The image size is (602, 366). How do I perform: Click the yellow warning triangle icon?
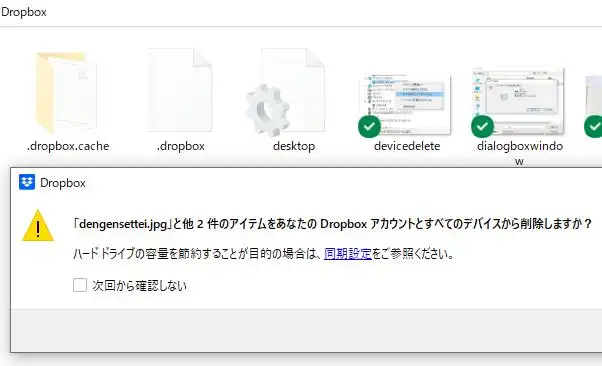(x=38, y=226)
